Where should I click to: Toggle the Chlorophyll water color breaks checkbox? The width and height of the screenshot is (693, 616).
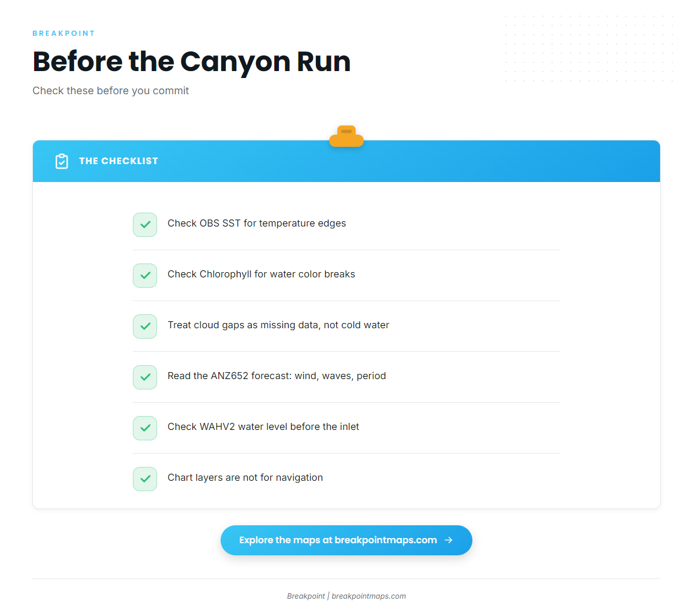pyautogui.click(x=145, y=276)
